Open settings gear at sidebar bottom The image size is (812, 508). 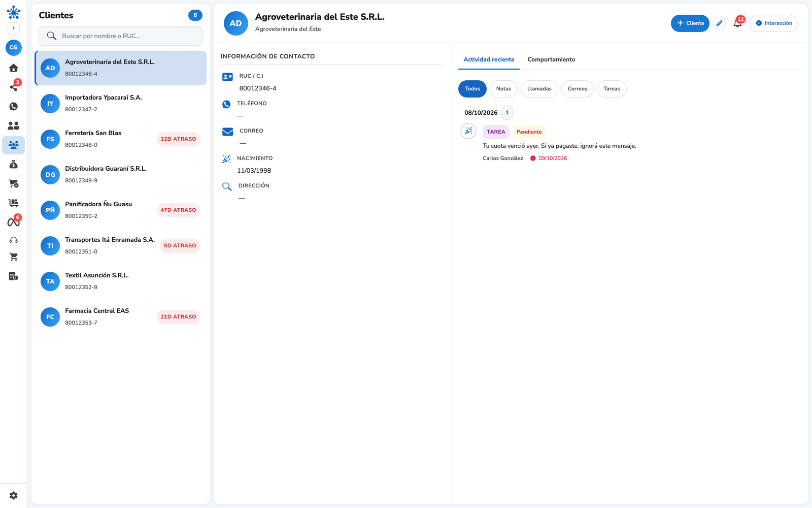click(14, 495)
